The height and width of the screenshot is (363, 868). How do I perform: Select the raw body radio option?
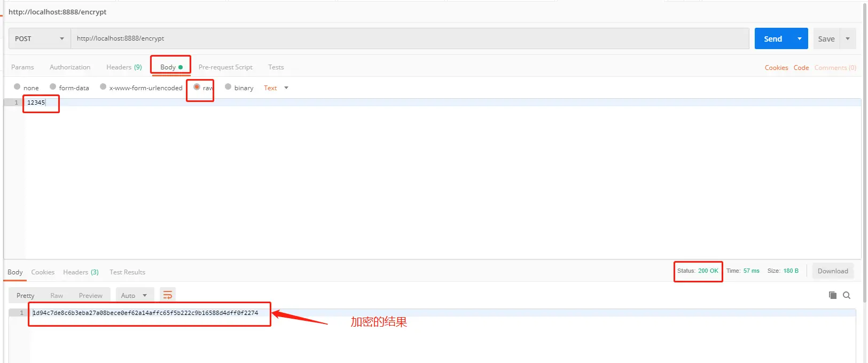pyautogui.click(x=197, y=86)
